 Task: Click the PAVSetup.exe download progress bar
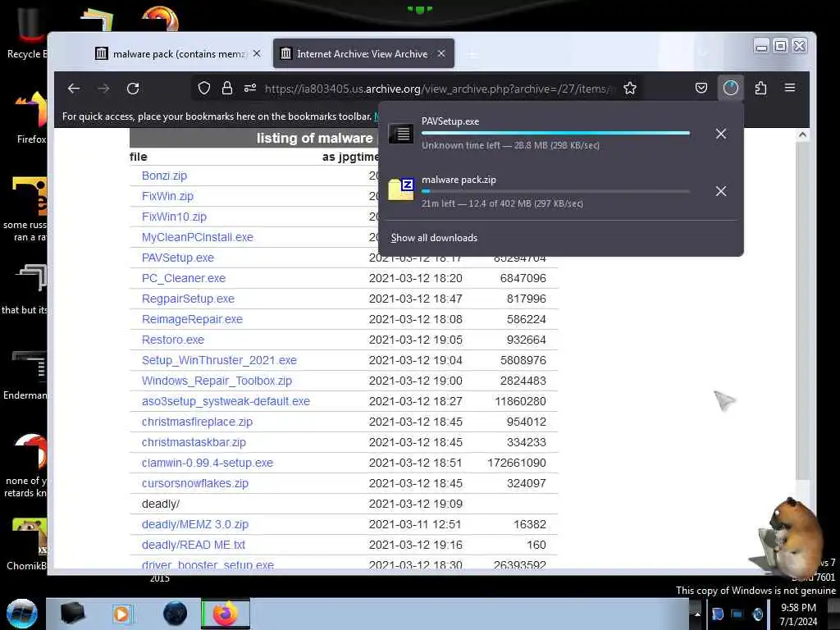click(x=555, y=133)
